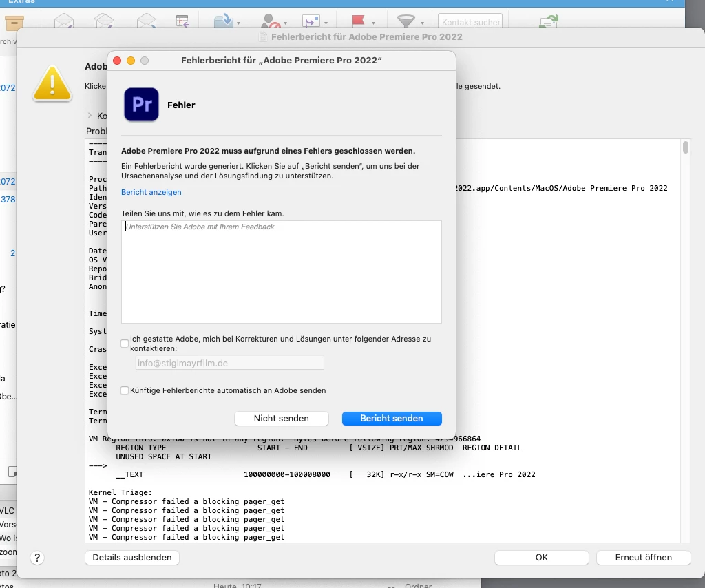Click the 'Fehler' heading in Premiere dialog
The height and width of the screenshot is (588, 705).
(x=181, y=105)
